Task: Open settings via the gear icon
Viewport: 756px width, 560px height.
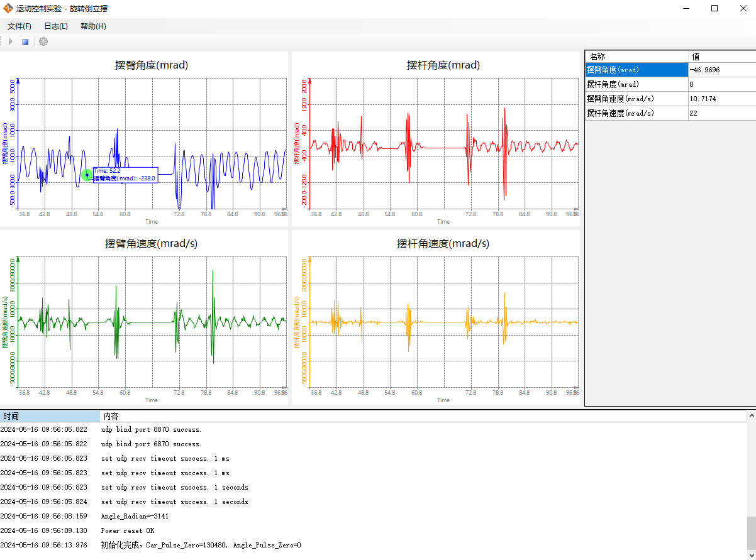Action: tap(43, 41)
